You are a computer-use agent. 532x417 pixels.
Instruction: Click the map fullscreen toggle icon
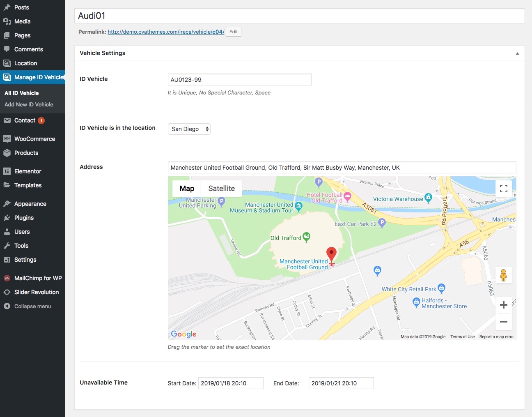(x=503, y=189)
